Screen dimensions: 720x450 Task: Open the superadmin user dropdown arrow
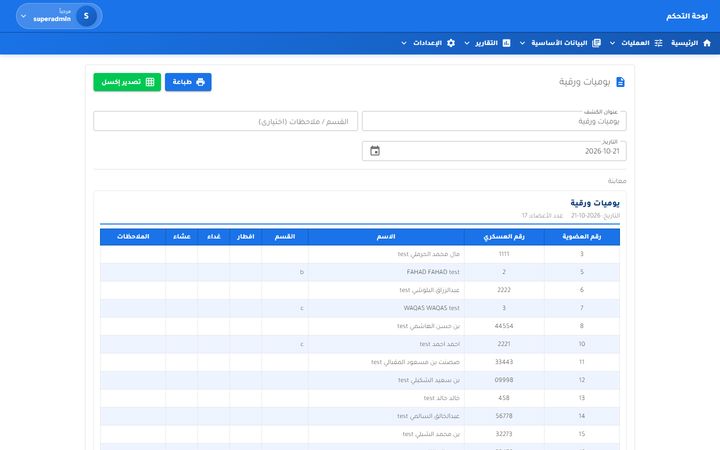tap(23, 16)
